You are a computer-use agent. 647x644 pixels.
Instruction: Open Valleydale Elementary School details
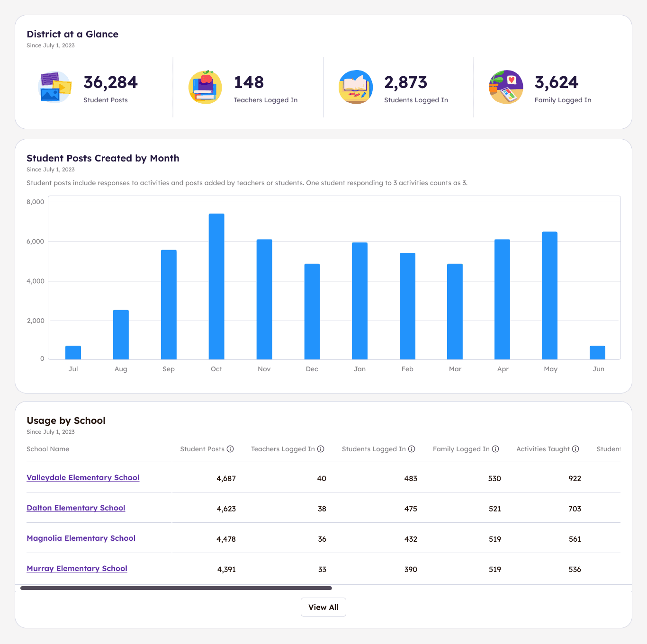pyautogui.click(x=83, y=478)
